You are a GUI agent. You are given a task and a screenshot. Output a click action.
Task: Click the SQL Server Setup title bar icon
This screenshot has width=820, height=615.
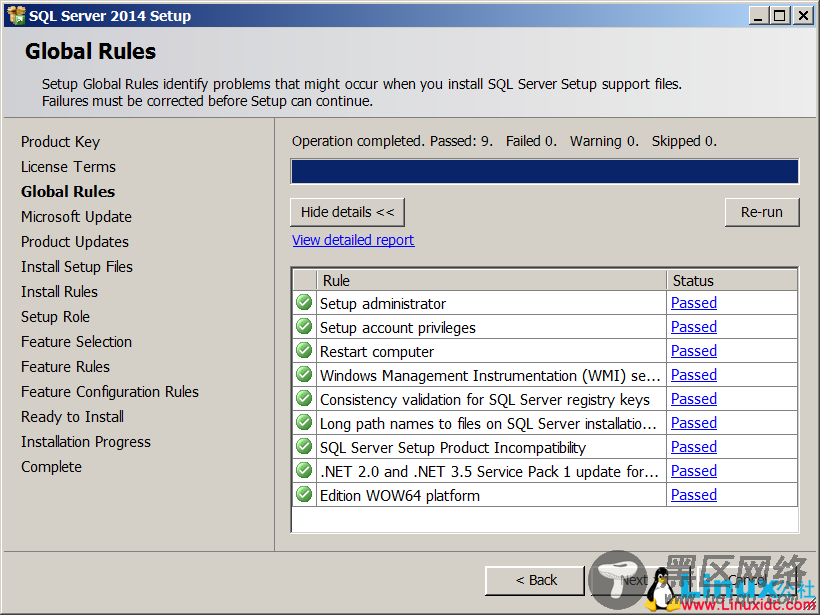point(16,15)
